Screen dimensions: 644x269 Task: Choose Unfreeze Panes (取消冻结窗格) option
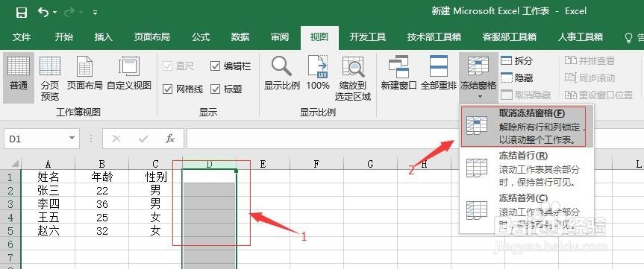point(527,126)
